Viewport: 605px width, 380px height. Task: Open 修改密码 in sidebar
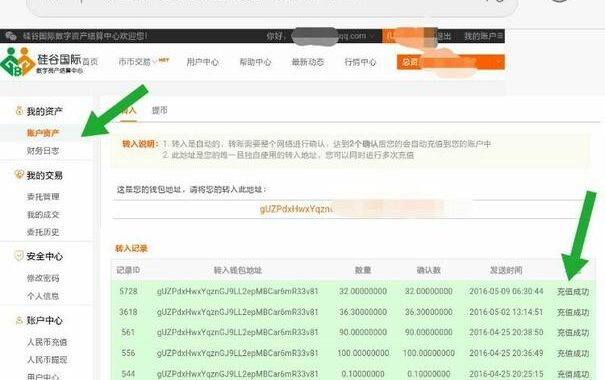[x=43, y=278]
